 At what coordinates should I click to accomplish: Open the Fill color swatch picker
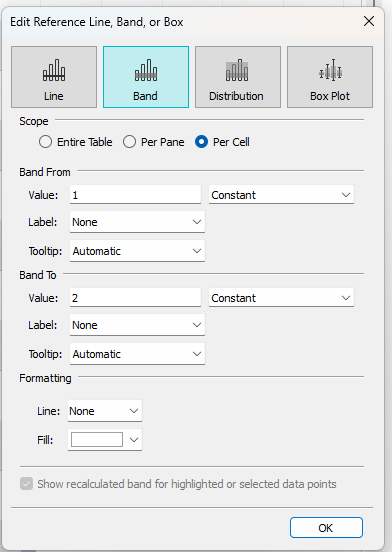tap(105, 440)
